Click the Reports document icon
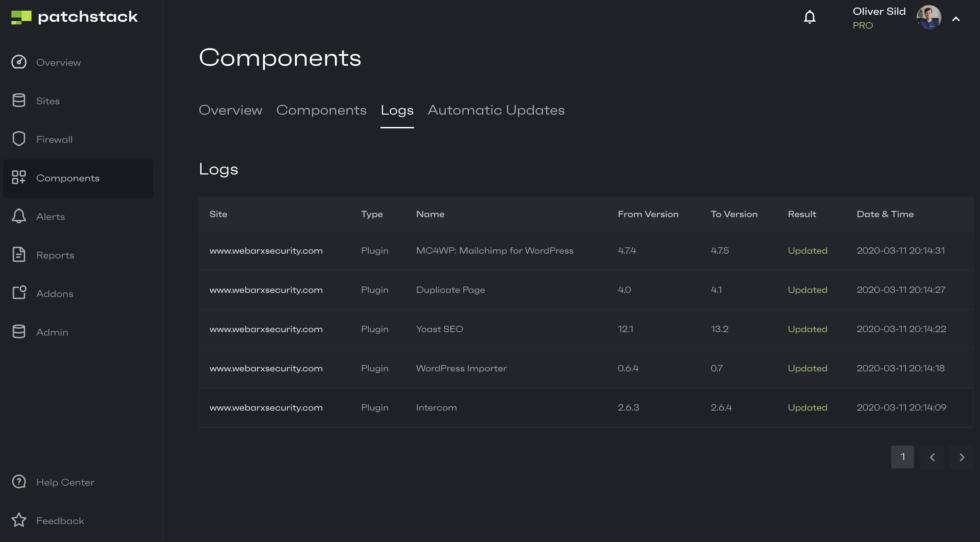The height and width of the screenshot is (542, 980). [x=19, y=254]
